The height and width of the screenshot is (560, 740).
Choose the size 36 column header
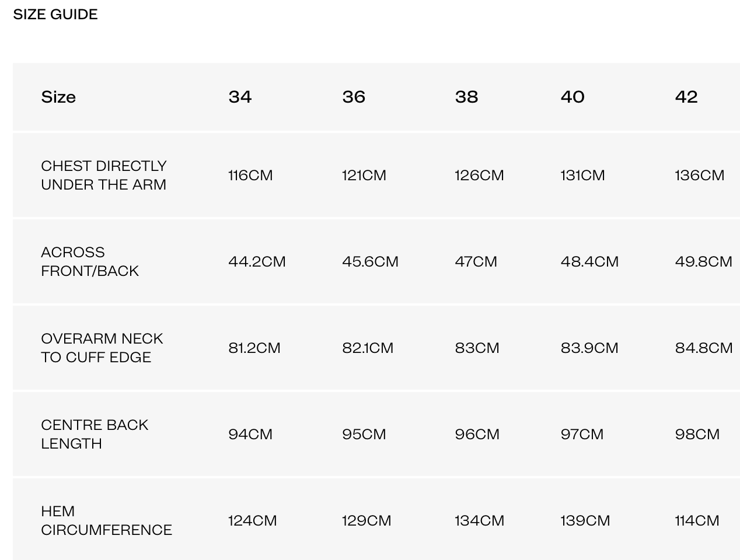(354, 97)
